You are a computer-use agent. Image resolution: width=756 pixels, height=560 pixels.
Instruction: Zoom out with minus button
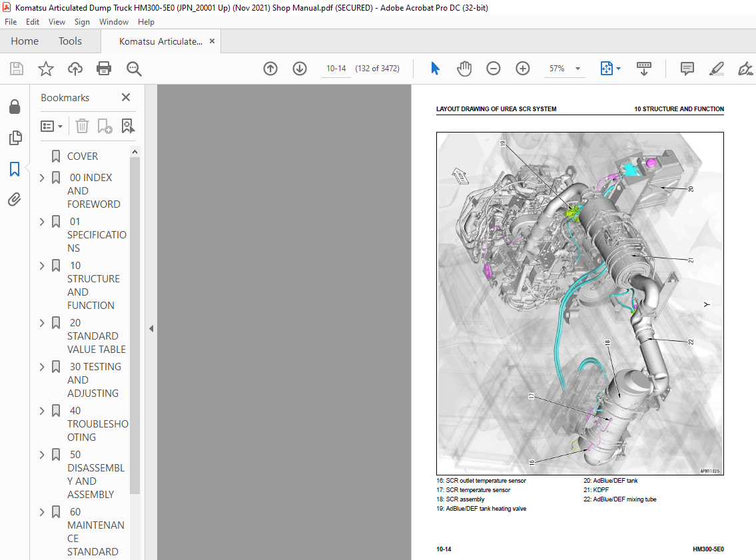click(x=494, y=69)
